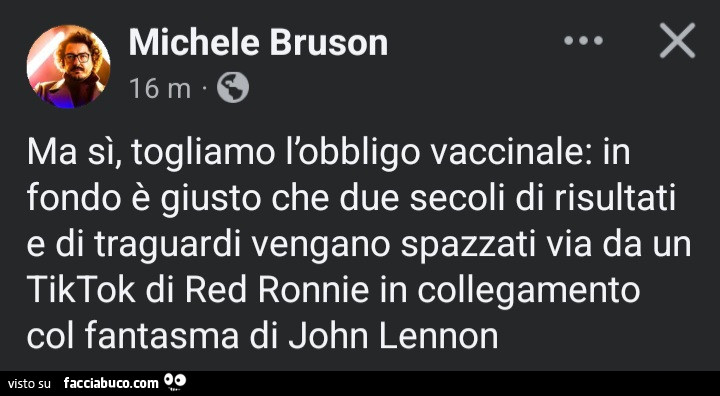
Task: Open the Michele Bruson profile name link
Action: coord(259,43)
